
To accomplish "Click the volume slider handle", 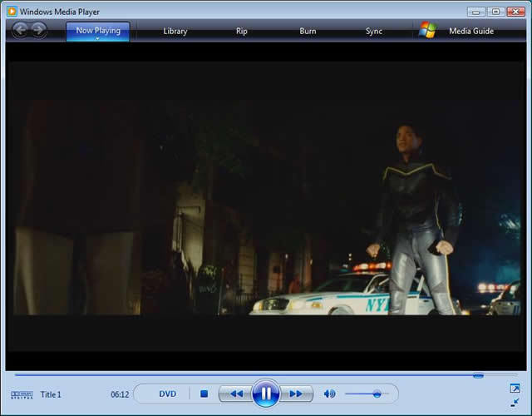I will (x=377, y=394).
